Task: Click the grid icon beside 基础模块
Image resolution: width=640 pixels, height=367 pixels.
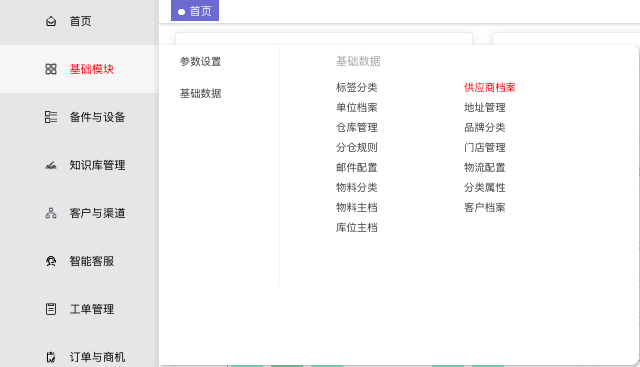Action: pos(51,69)
